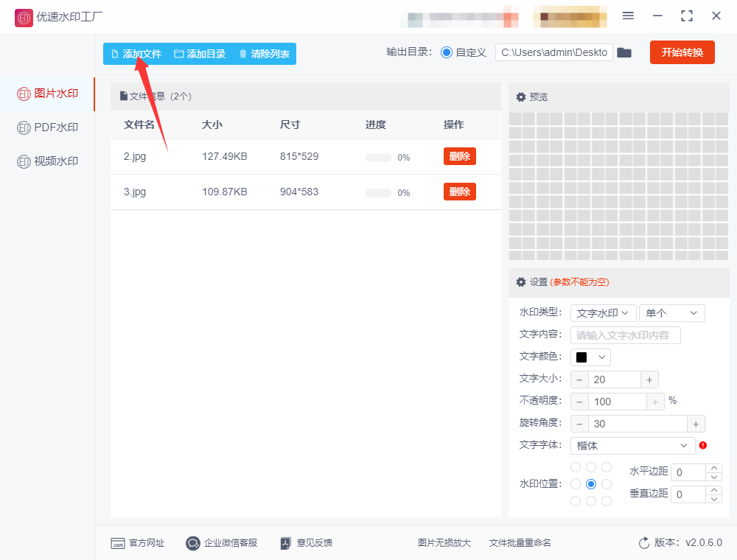Delete the 2.jpg file row
Viewport: 737px width, 560px height.
(x=460, y=156)
